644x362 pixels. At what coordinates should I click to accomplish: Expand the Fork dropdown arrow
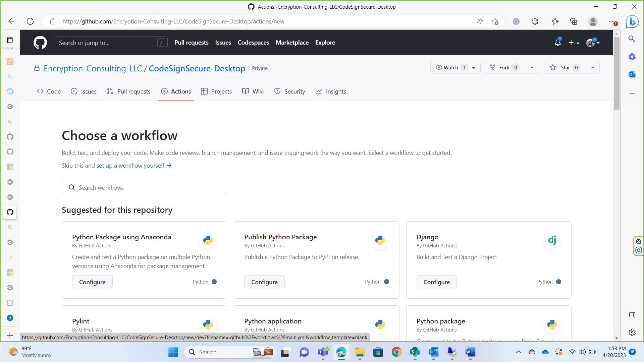(x=532, y=68)
